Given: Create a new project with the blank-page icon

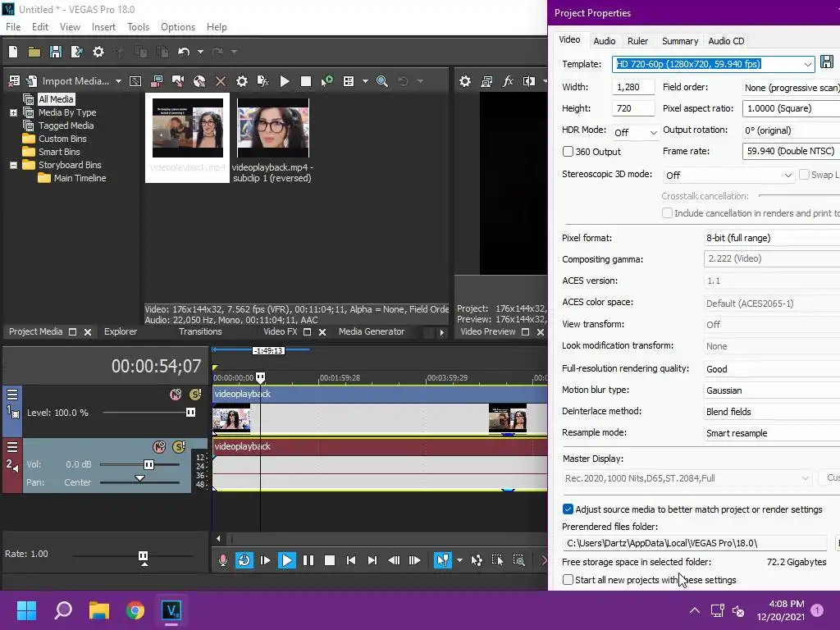Looking at the screenshot, I should [13, 52].
